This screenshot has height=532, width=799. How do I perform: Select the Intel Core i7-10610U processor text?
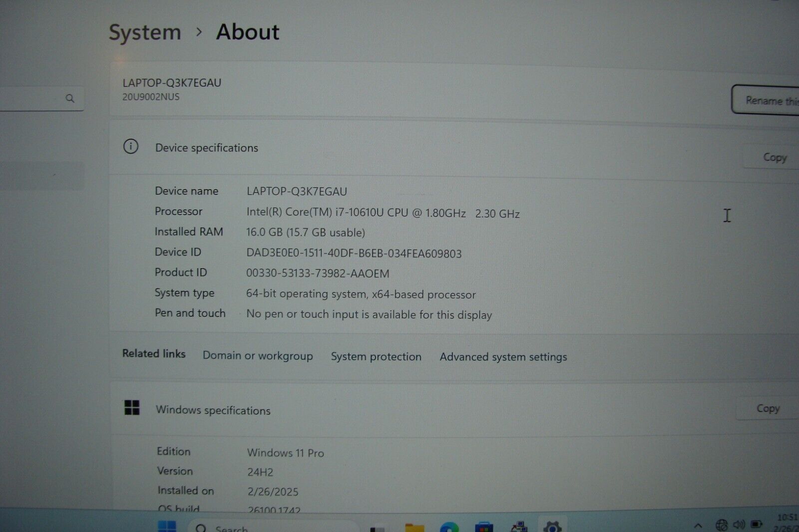point(383,213)
